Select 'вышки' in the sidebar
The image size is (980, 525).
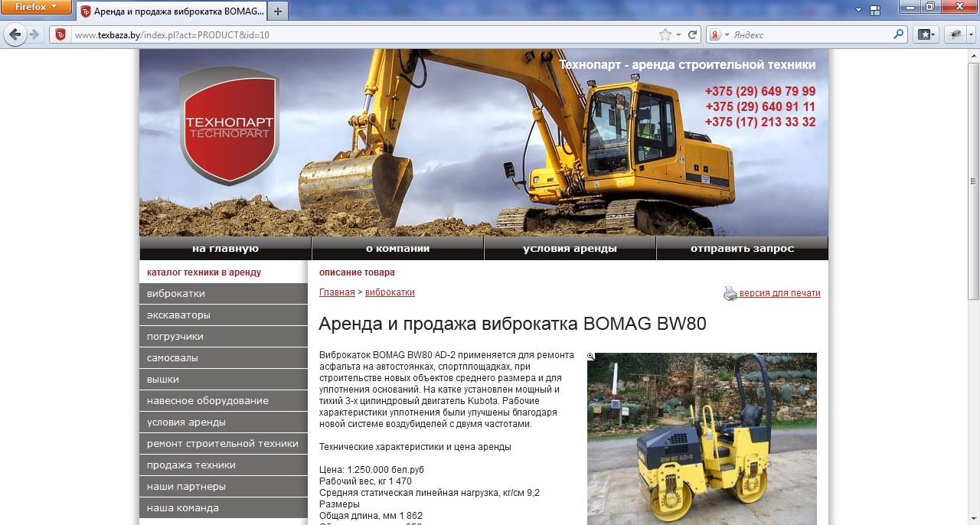(x=223, y=380)
